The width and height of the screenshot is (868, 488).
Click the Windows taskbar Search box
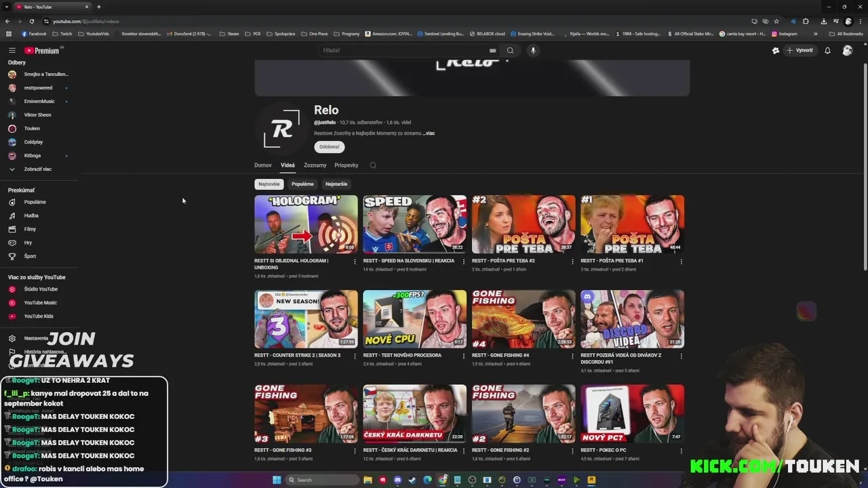[x=322, y=480]
